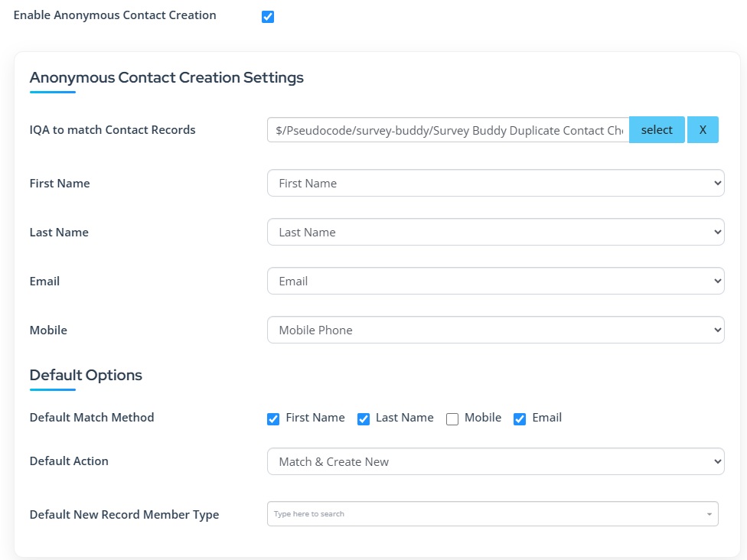Click the Last Name label beside match checkbox
Screen dimensions: 747x560
click(x=404, y=418)
